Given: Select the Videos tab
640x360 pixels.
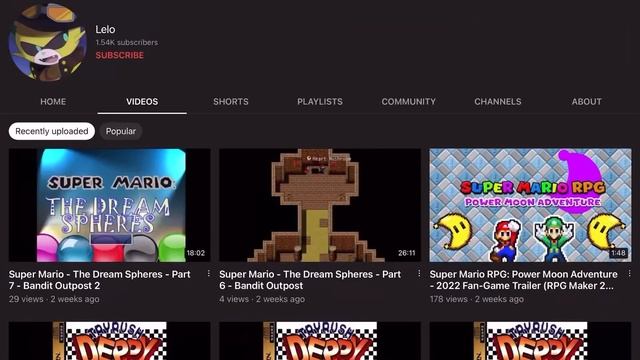Looking at the screenshot, I should click(142, 102).
